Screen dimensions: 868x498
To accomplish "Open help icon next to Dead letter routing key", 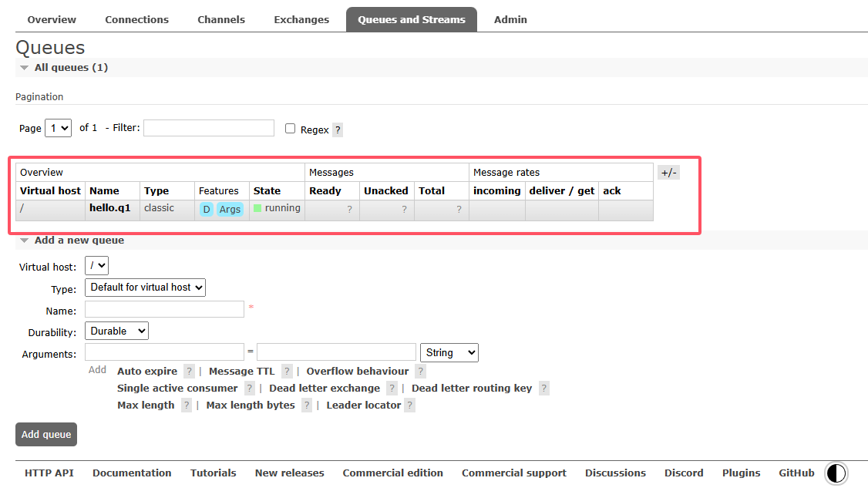I will click(x=544, y=389).
